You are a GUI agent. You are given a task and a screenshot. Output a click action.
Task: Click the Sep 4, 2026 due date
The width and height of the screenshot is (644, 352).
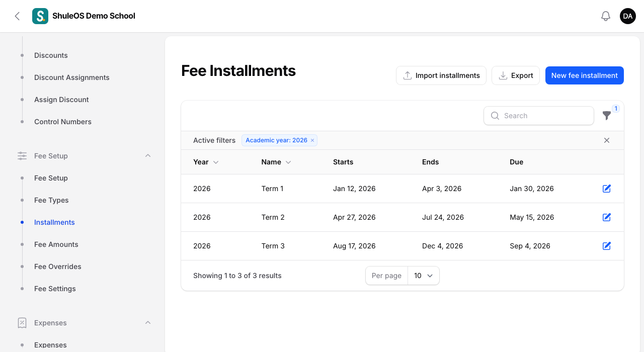tap(530, 246)
